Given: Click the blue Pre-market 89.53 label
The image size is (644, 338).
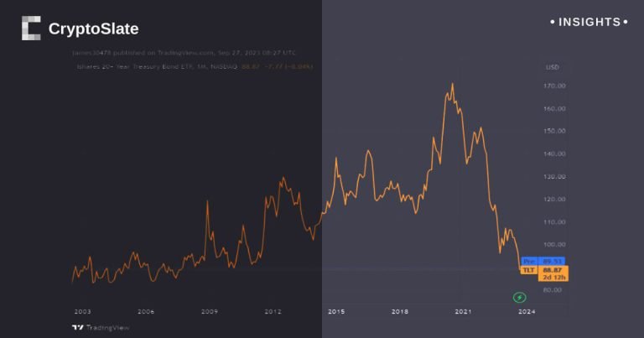Looking at the screenshot, I should [542, 261].
